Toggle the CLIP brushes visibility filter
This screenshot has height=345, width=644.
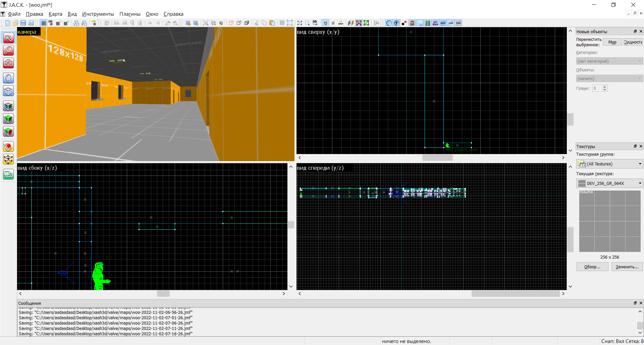point(451,23)
